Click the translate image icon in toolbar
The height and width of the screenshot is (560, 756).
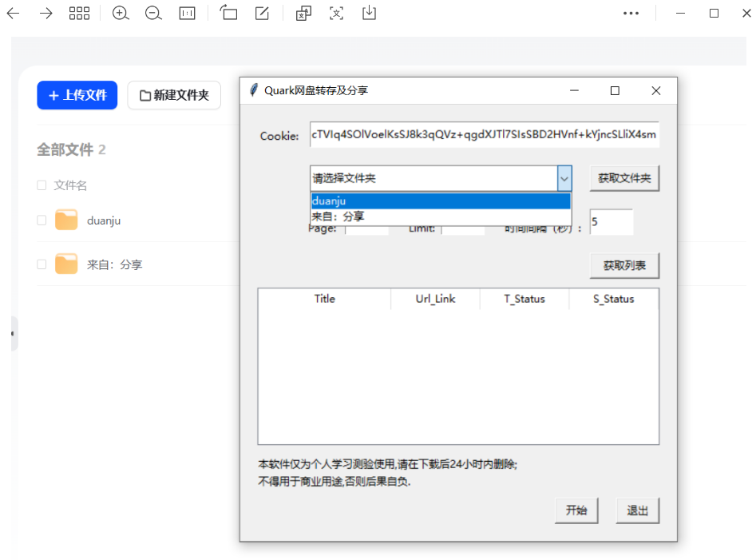click(x=303, y=13)
